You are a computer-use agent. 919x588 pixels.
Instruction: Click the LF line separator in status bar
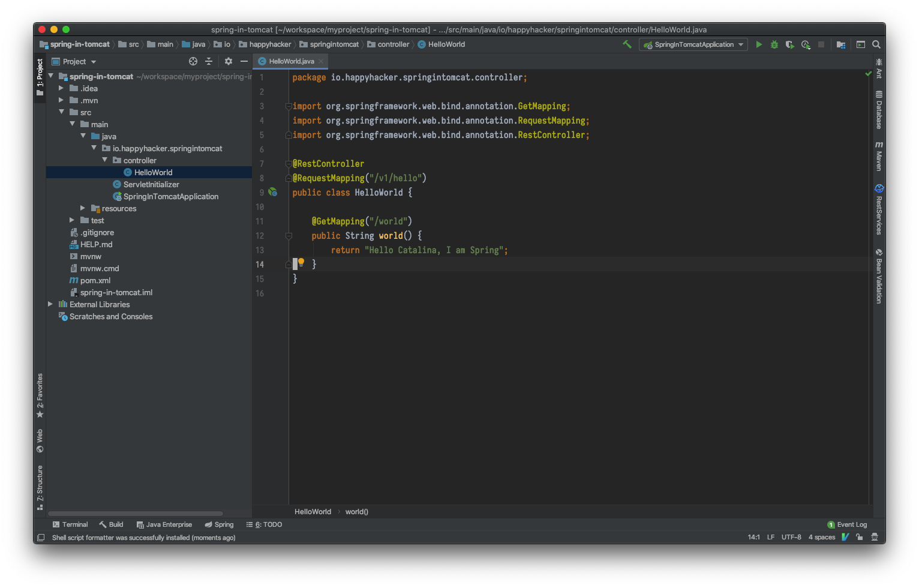[771, 537]
